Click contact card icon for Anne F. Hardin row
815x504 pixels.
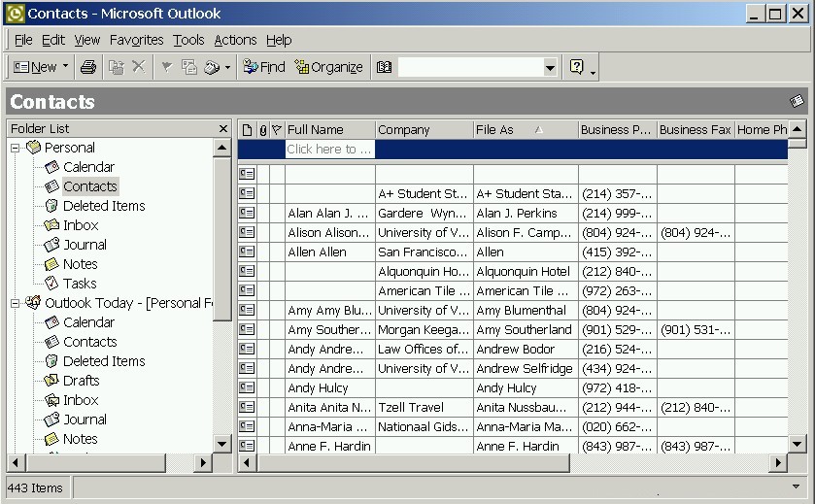[247, 446]
